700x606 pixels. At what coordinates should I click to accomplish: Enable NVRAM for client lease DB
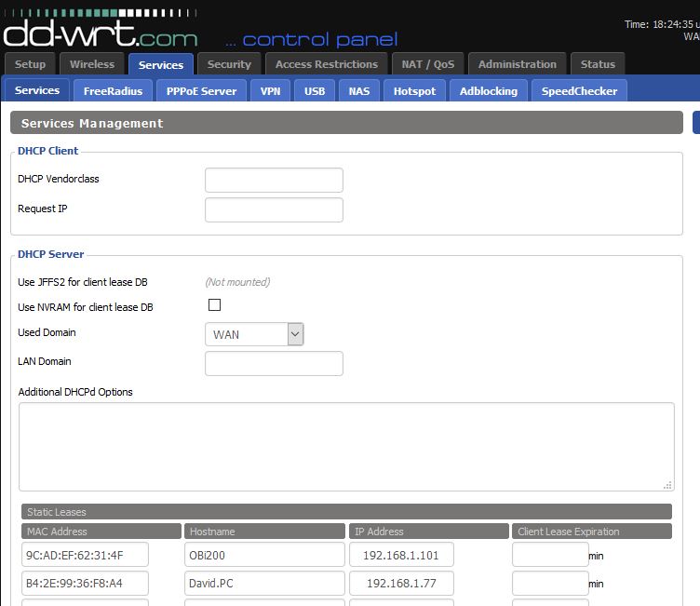pyautogui.click(x=215, y=305)
